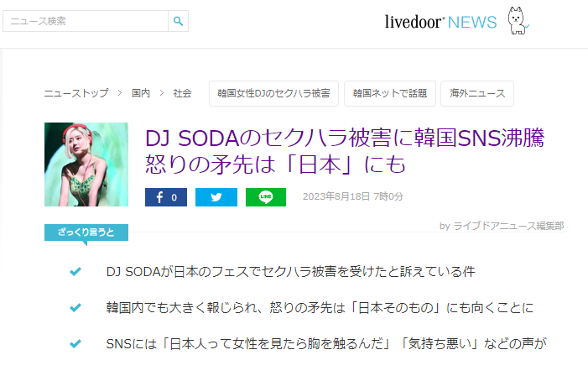Open 社会 breadcrumb category
Viewport: 588px width, 376px height.
[182, 93]
